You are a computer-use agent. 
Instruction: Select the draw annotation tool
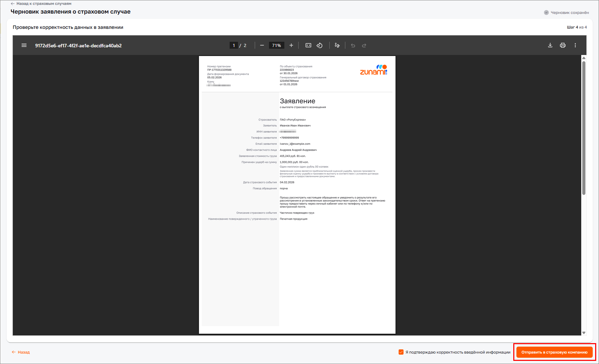tap(337, 46)
